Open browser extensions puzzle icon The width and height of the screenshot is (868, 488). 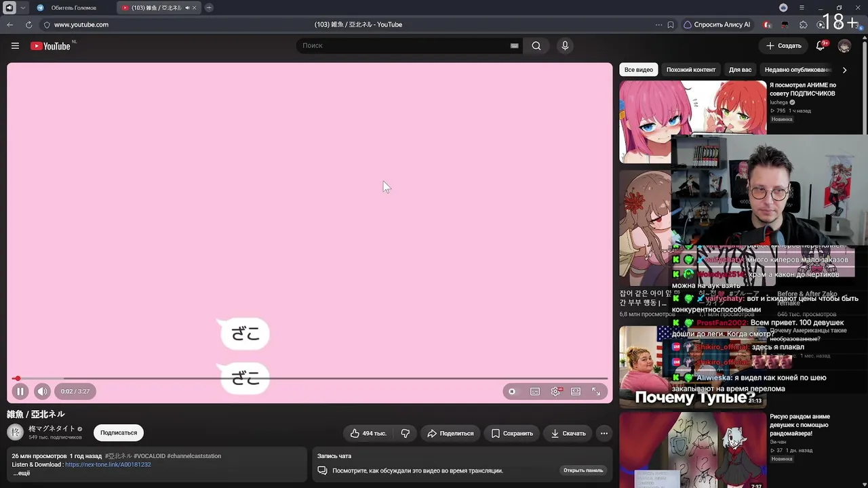[x=804, y=24]
